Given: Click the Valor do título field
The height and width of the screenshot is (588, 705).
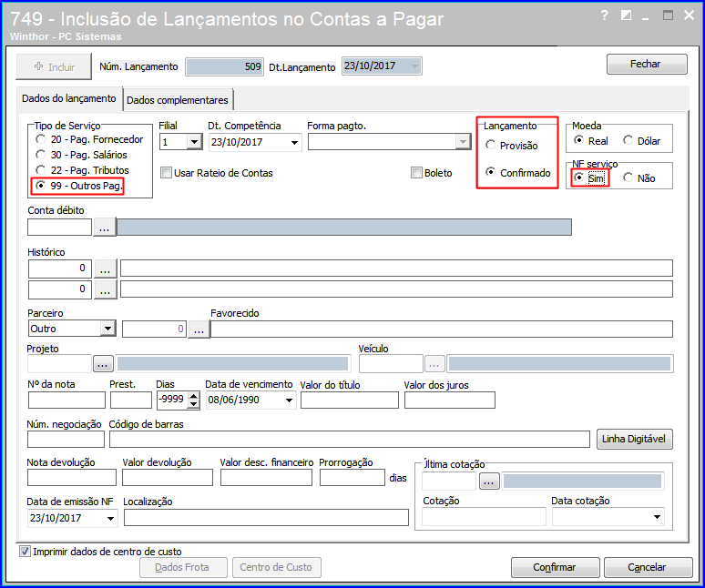Looking at the screenshot, I should tap(350, 400).
